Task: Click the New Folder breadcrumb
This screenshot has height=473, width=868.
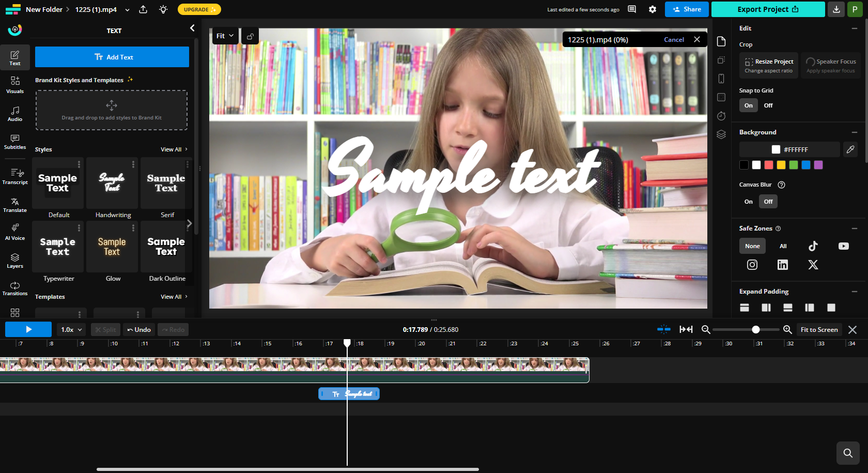Action: [44, 9]
